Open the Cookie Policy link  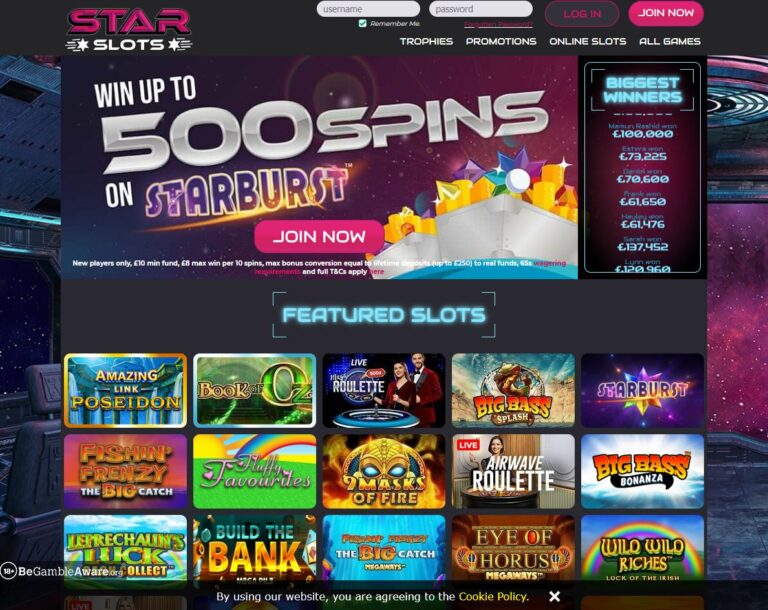(493, 596)
